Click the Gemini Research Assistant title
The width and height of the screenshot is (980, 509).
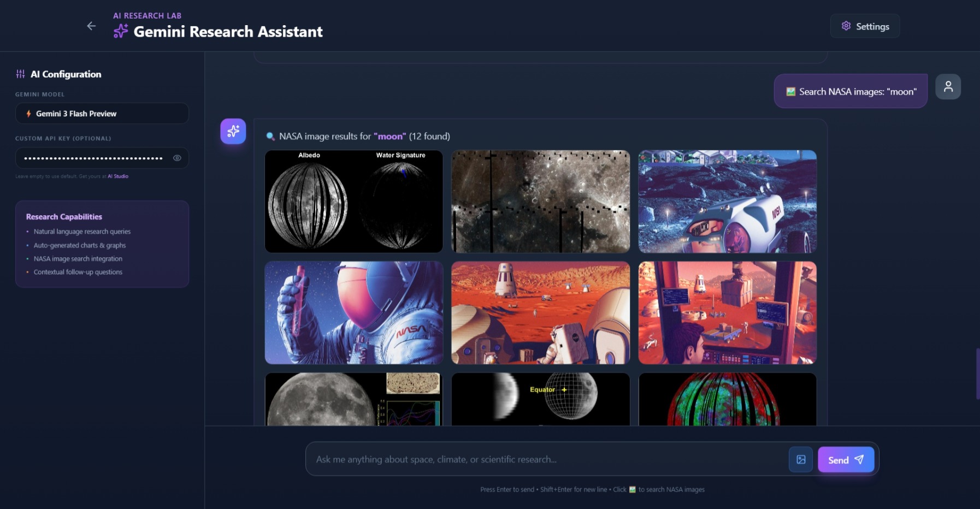tap(228, 32)
